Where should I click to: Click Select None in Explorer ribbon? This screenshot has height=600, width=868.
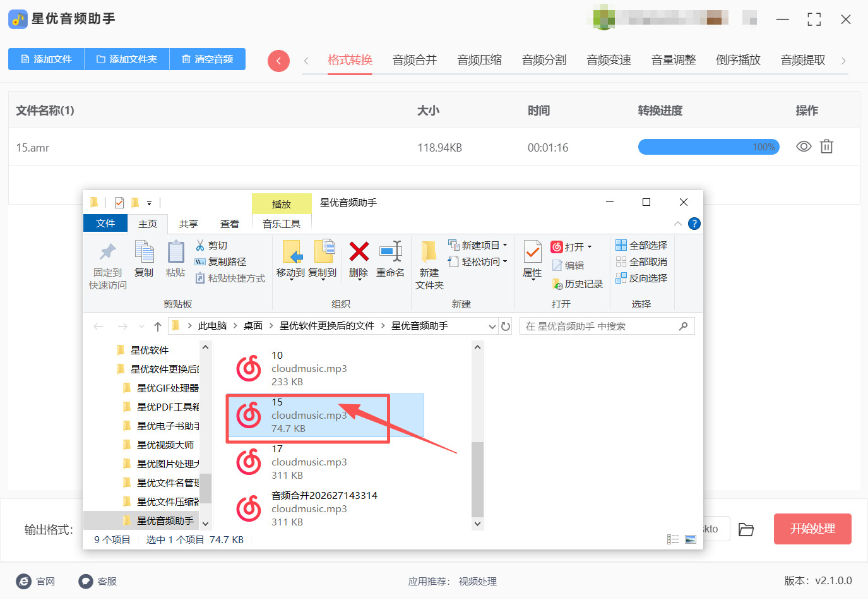coord(641,261)
